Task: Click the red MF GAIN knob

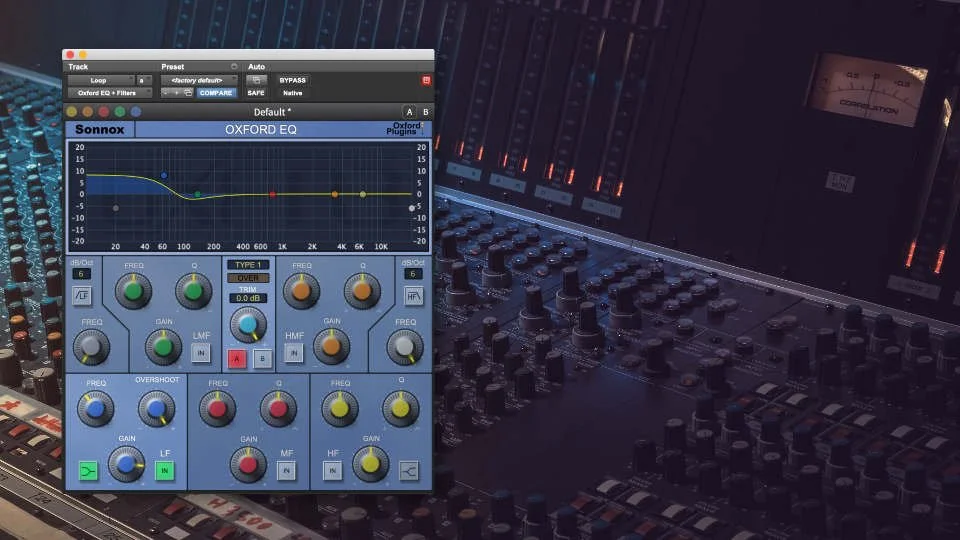Action: pyautogui.click(x=248, y=464)
